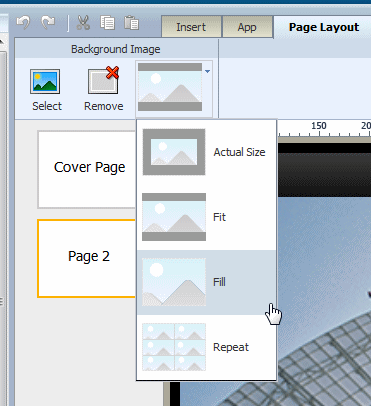Choose Fill background option
This screenshot has width=371, height=406.
click(207, 282)
